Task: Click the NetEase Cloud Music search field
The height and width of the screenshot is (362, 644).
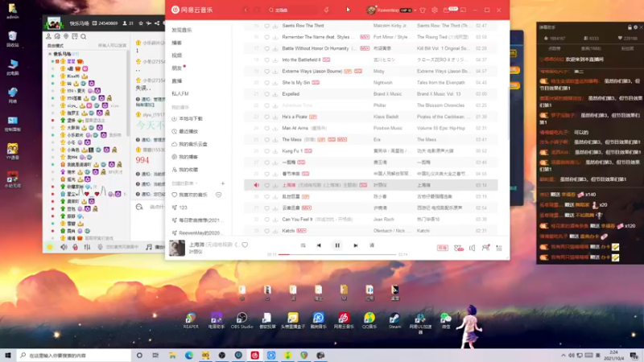Action: click(292, 10)
